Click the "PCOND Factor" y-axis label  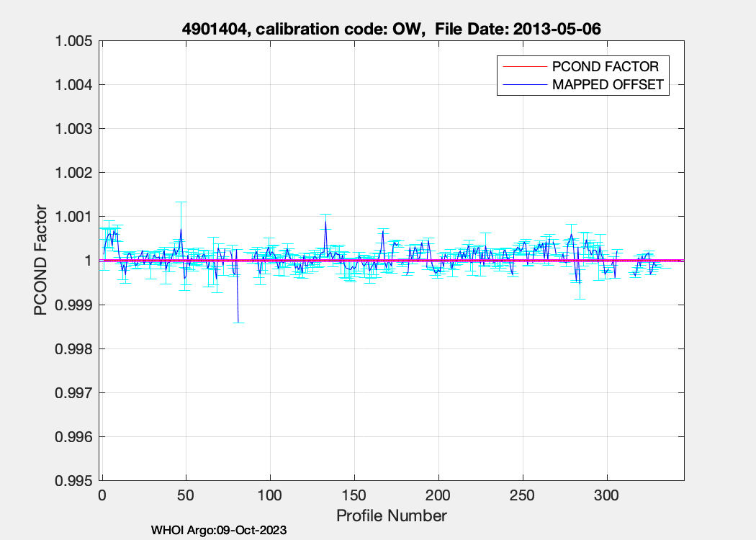pyautogui.click(x=42, y=261)
